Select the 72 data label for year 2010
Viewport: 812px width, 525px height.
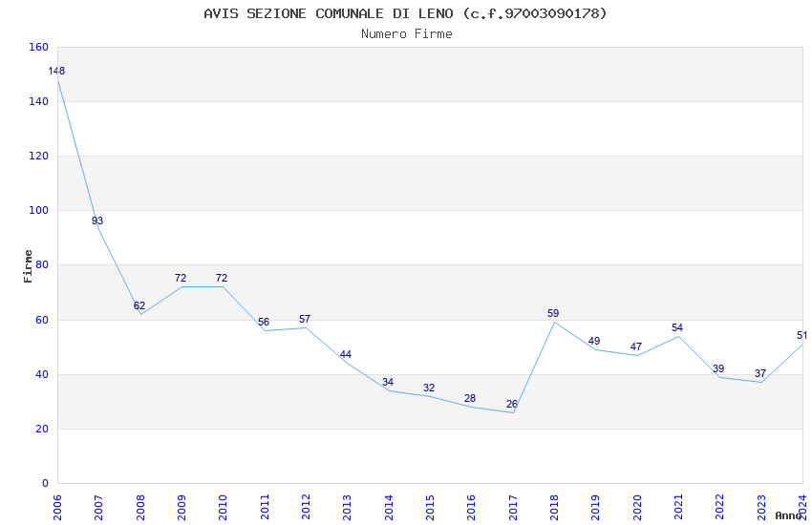coord(222,279)
